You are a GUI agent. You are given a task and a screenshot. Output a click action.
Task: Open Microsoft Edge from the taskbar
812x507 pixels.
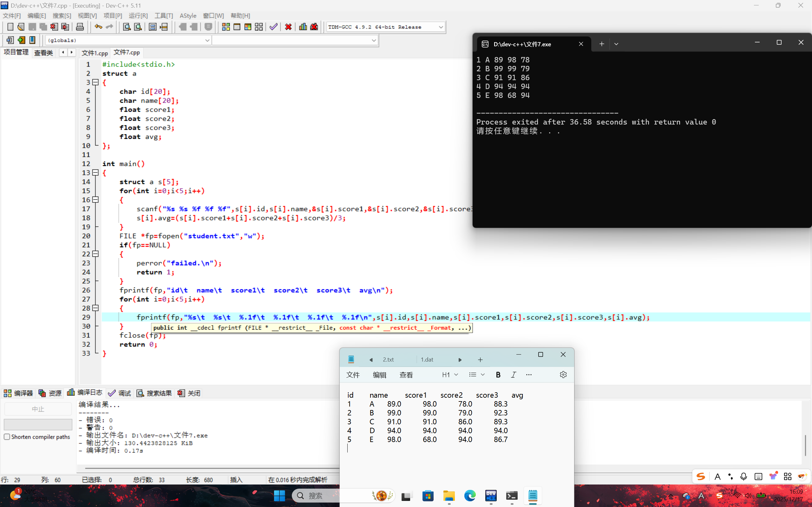tap(470, 496)
